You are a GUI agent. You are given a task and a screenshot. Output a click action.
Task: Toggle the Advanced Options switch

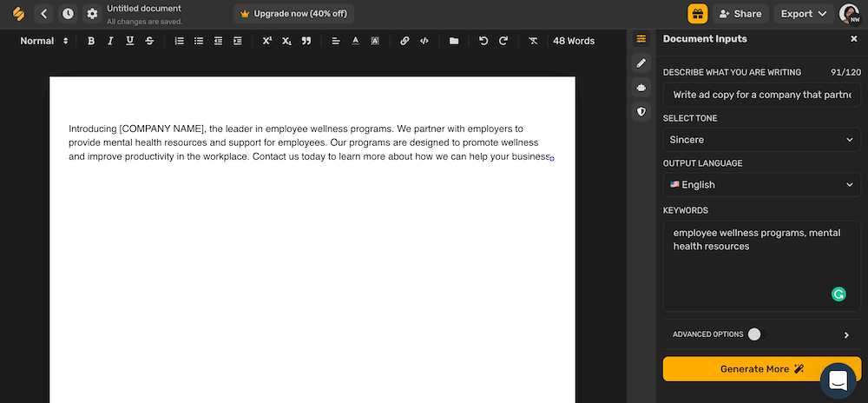pos(757,334)
